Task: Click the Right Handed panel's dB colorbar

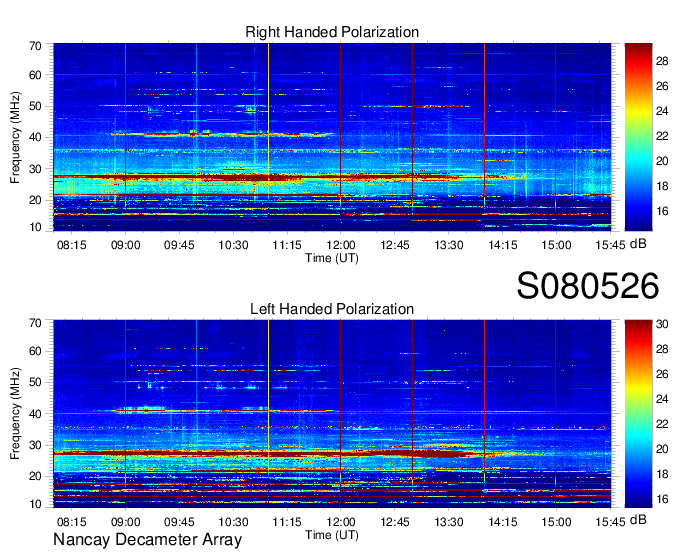Action: click(x=638, y=137)
